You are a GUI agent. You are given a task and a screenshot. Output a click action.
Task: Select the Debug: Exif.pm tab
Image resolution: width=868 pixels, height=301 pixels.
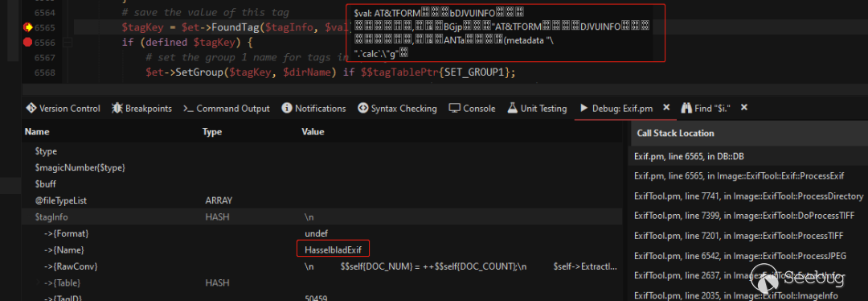616,109
